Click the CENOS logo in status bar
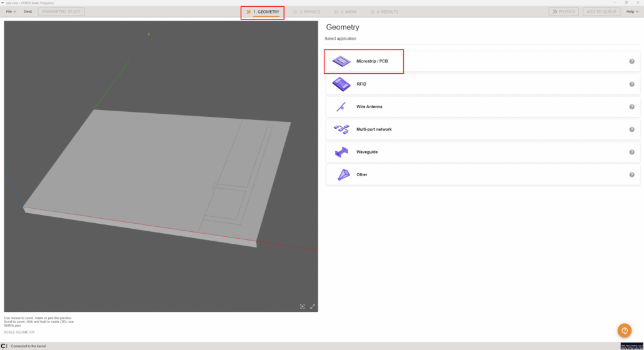Viewport: 644px width, 350px height. point(4,346)
